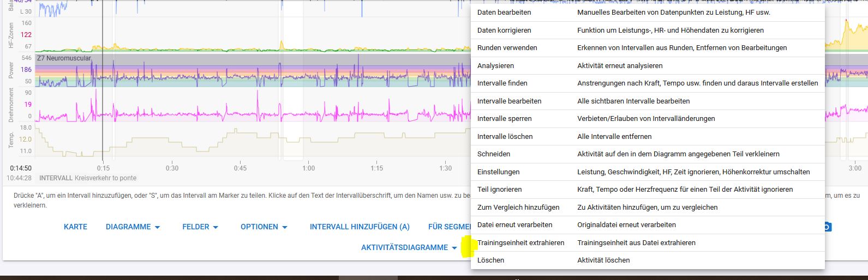Click the interval name Kreisverkehr to ponte

pyautogui.click(x=105, y=178)
